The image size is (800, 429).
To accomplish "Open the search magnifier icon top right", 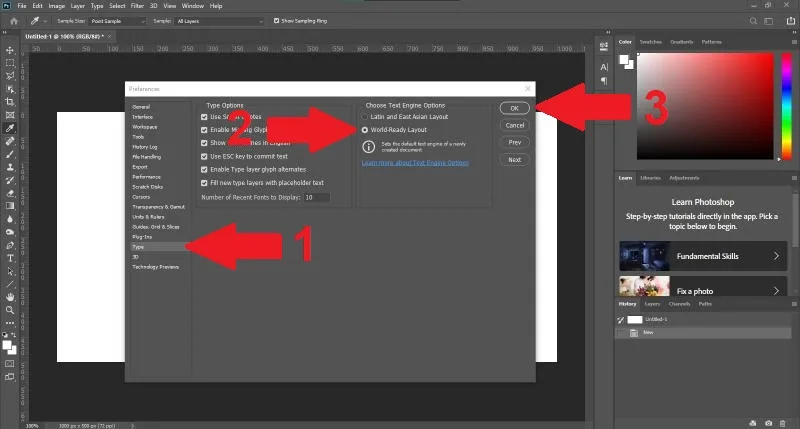I will [753, 21].
